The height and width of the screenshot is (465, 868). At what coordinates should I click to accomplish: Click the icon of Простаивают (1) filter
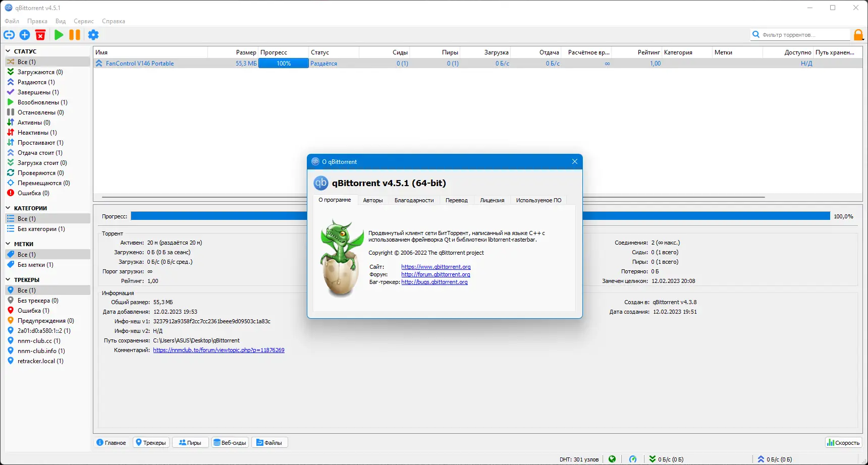click(x=11, y=143)
